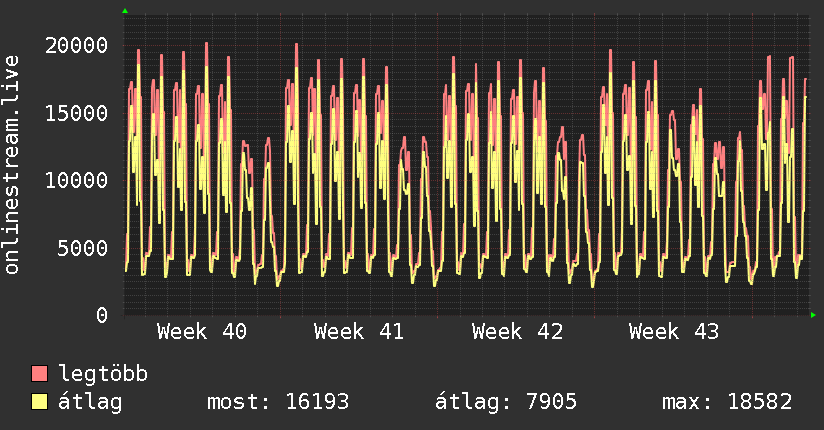Click the pink legtöbb legend swatch

[x=39, y=373]
